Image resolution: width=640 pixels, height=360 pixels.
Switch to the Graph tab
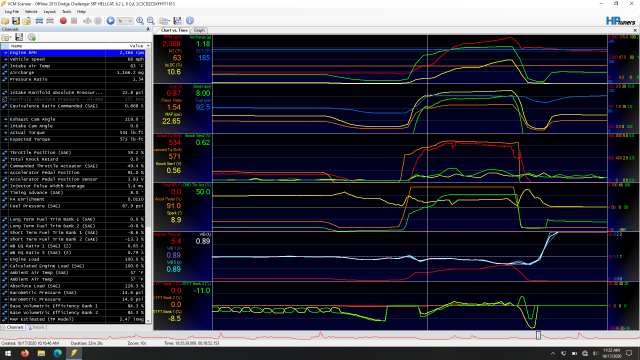[x=199, y=30]
